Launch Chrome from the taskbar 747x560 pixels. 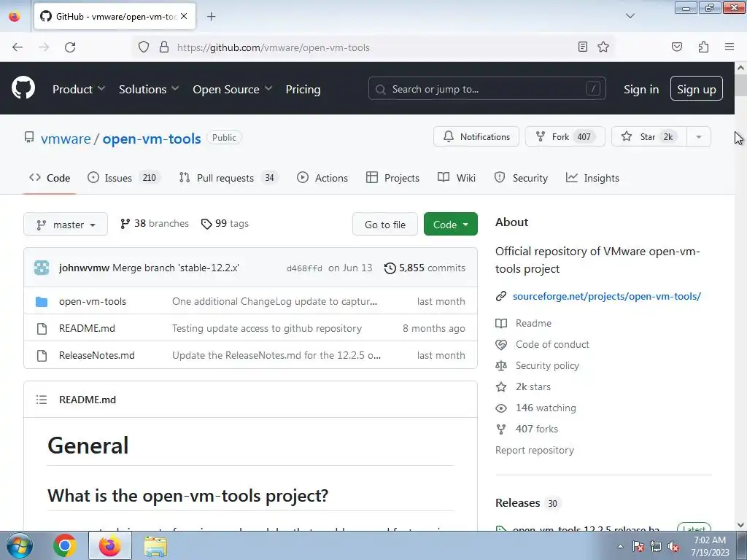(x=65, y=545)
